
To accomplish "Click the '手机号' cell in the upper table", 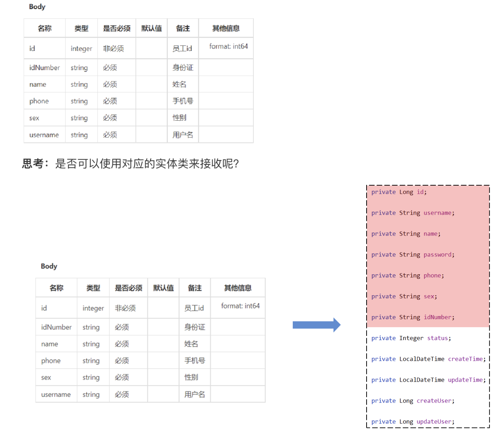I will pyautogui.click(x=183, y=101).
